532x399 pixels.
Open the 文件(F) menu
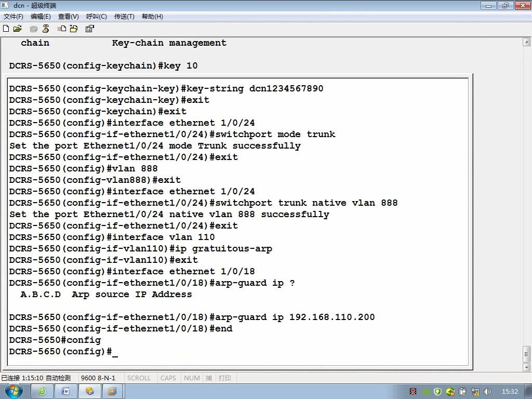click(13, 17)
